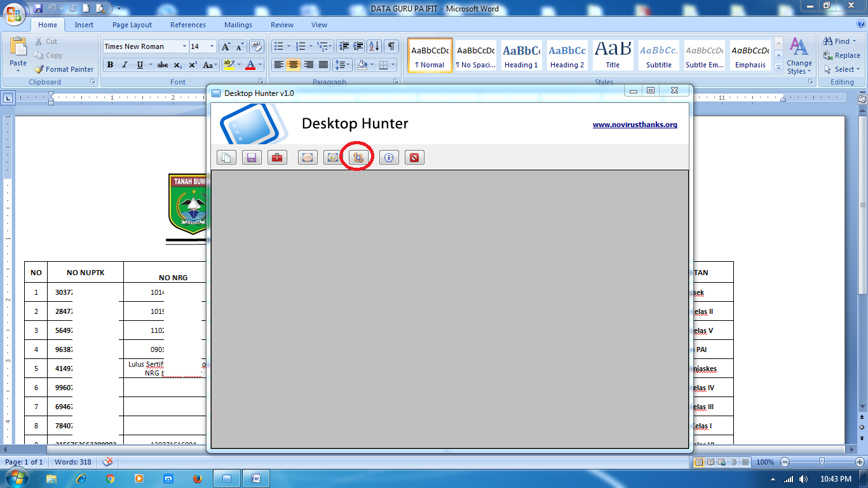This screenshot has width=868, height=488.
Task: Apply red font color
Action: [251, 65]
